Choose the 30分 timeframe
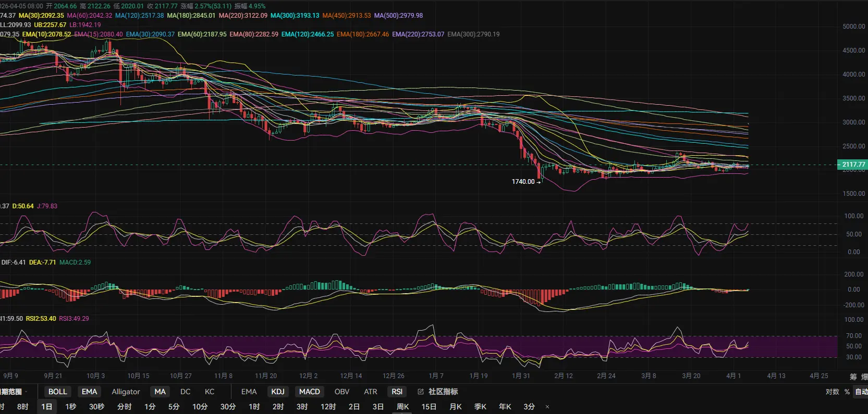The width and height of the screenshot is (868, 414). click(x=228, y=407)
